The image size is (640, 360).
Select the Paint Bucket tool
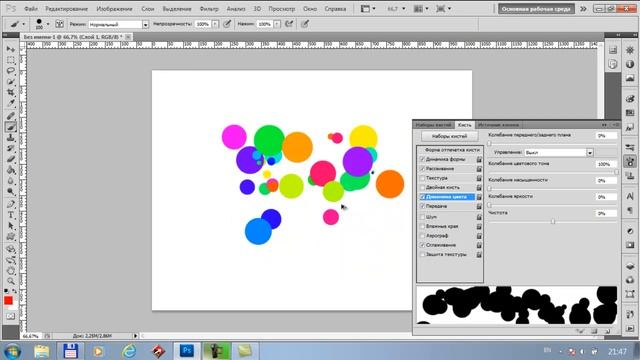pyautogui.click(x=11, y=170)
